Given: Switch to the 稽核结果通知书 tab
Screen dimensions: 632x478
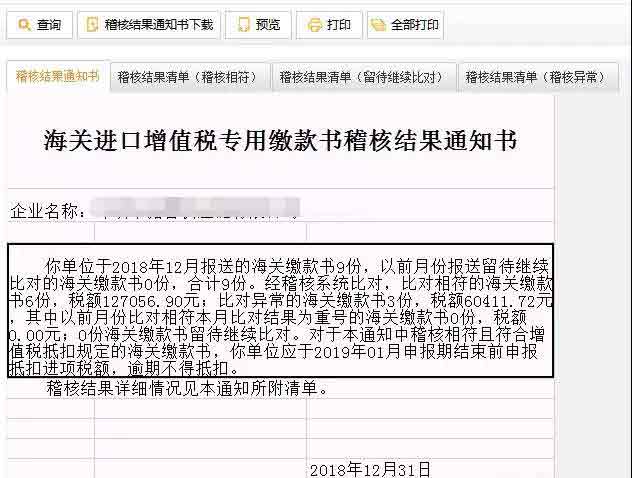Looking at the screenshot, I should pyautogui.click(x=58, y=76).
